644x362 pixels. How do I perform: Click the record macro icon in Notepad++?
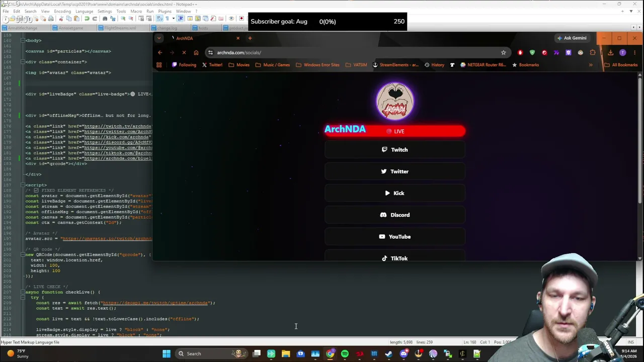pyautogui.click(x=242, y=19)
